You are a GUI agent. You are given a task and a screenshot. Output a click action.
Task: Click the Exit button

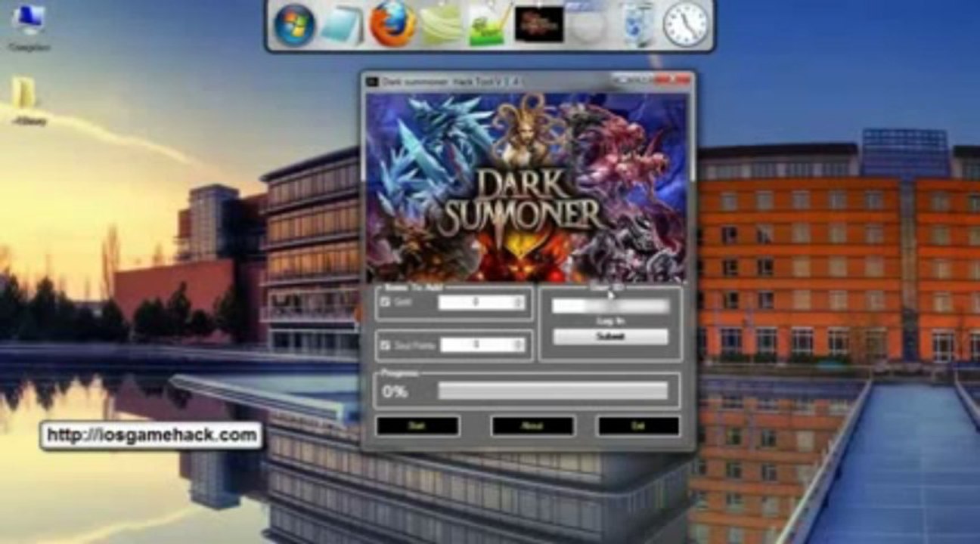tap(638, 426)
